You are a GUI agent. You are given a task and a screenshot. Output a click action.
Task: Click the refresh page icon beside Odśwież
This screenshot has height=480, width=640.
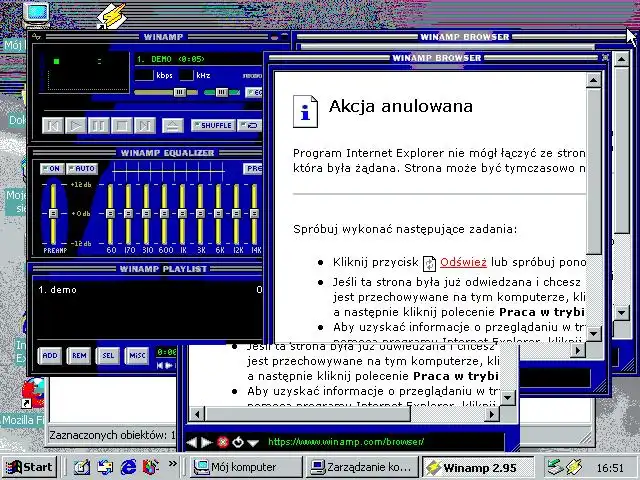tap(429, 263)
